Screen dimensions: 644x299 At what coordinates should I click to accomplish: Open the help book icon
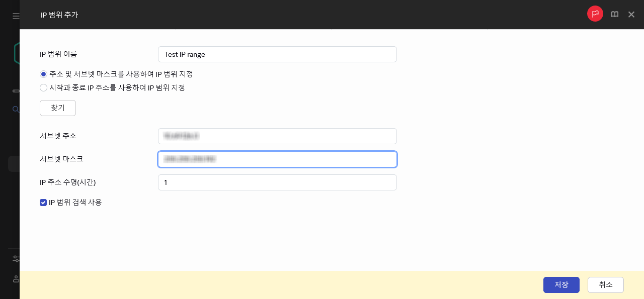pyautogui.click(x=615, y=15)
